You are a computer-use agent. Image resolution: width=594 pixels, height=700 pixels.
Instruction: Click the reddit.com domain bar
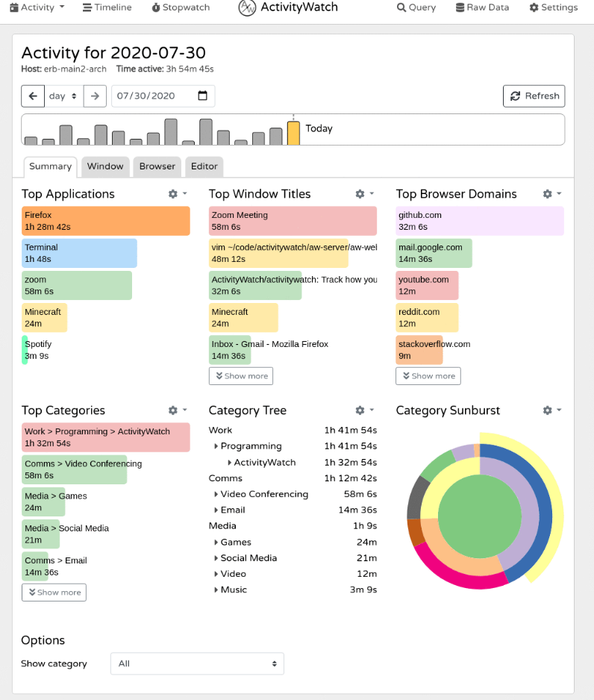pos(427,317)
